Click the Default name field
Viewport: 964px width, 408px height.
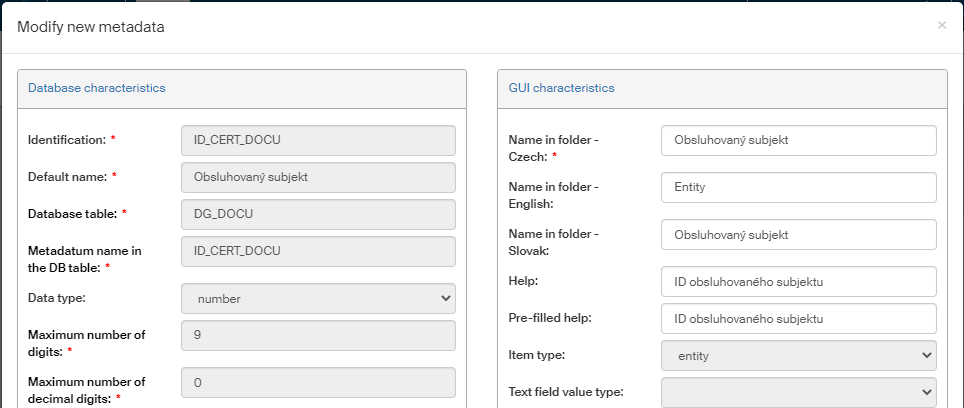[318, 177]
